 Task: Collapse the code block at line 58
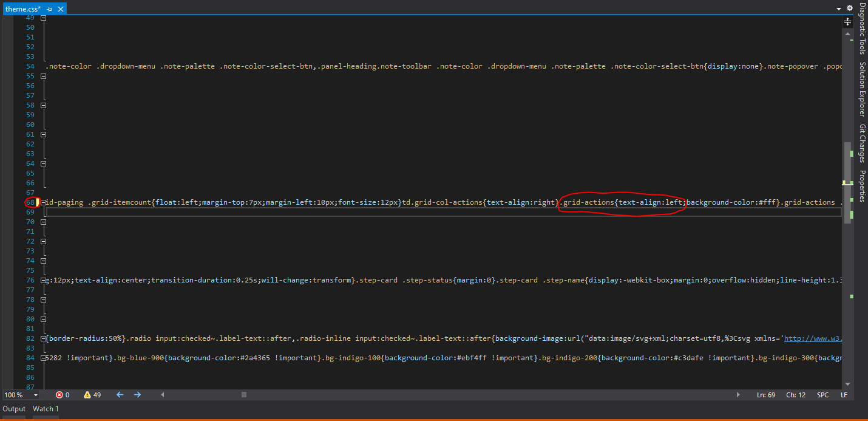(x=43, y=105)
